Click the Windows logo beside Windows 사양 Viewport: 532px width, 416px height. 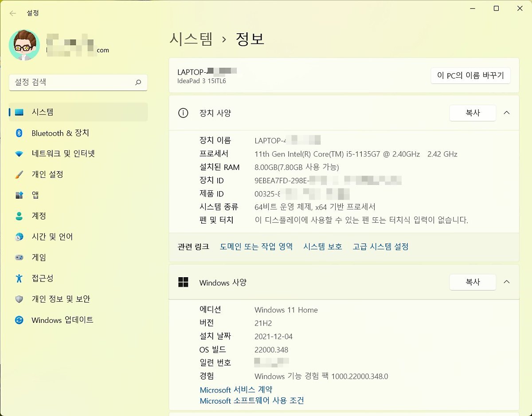183,282
